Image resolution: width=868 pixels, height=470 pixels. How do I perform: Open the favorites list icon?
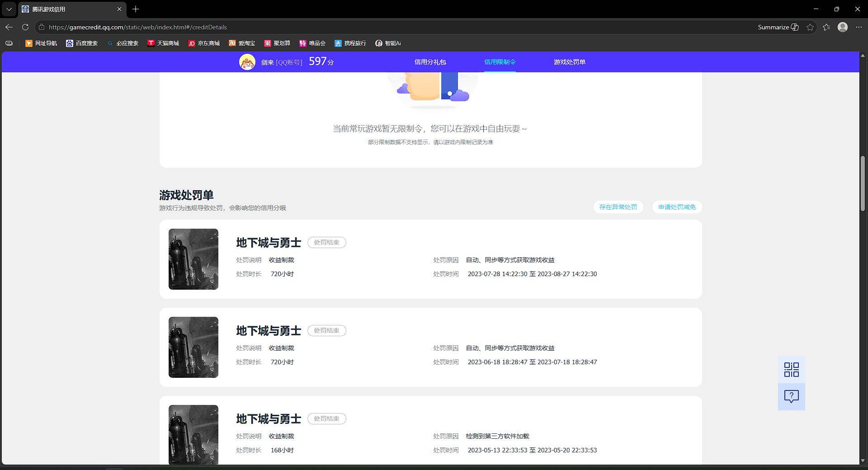pyautogui.click(x=826, y=27)
